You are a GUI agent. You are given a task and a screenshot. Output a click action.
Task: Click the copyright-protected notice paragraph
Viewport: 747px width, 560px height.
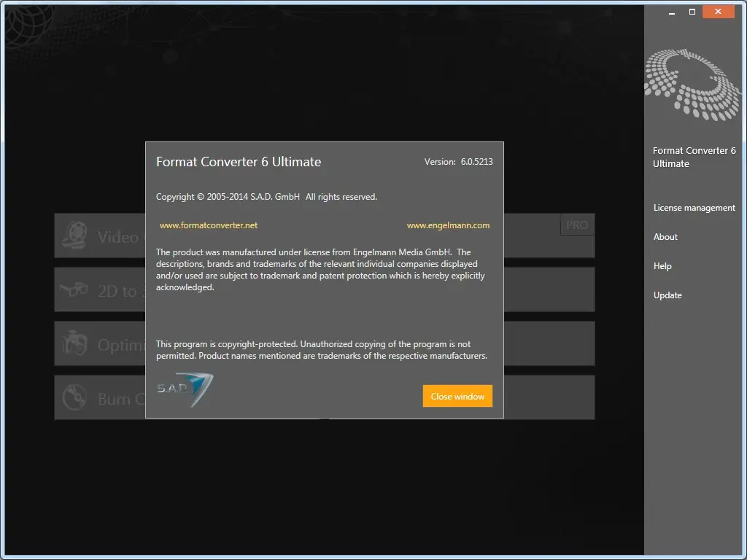tap(322, 350)
